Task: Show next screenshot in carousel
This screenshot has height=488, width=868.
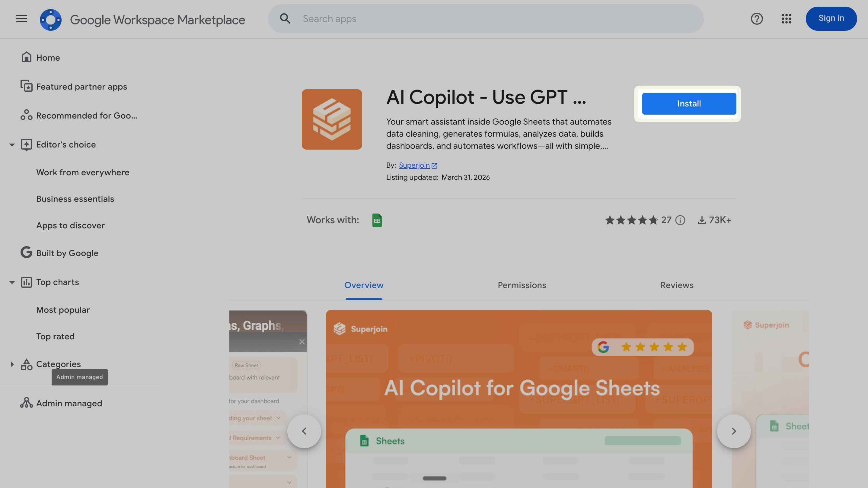Action: 734,431
